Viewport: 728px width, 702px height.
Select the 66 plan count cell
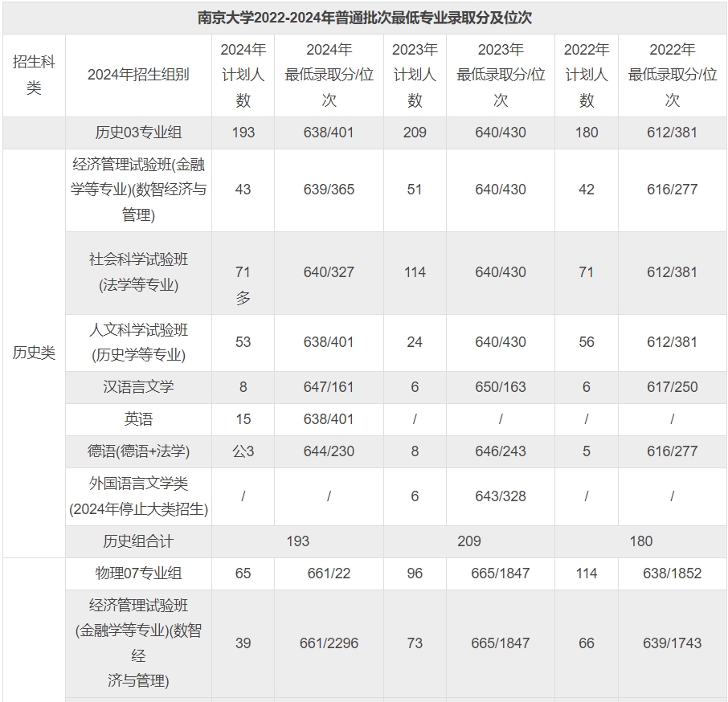tap(587, 643)
